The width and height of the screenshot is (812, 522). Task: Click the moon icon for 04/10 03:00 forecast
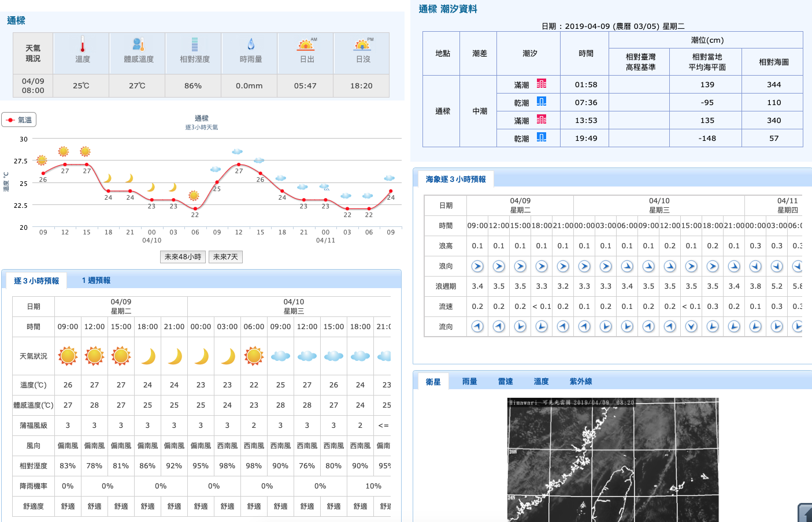(228, 356)
